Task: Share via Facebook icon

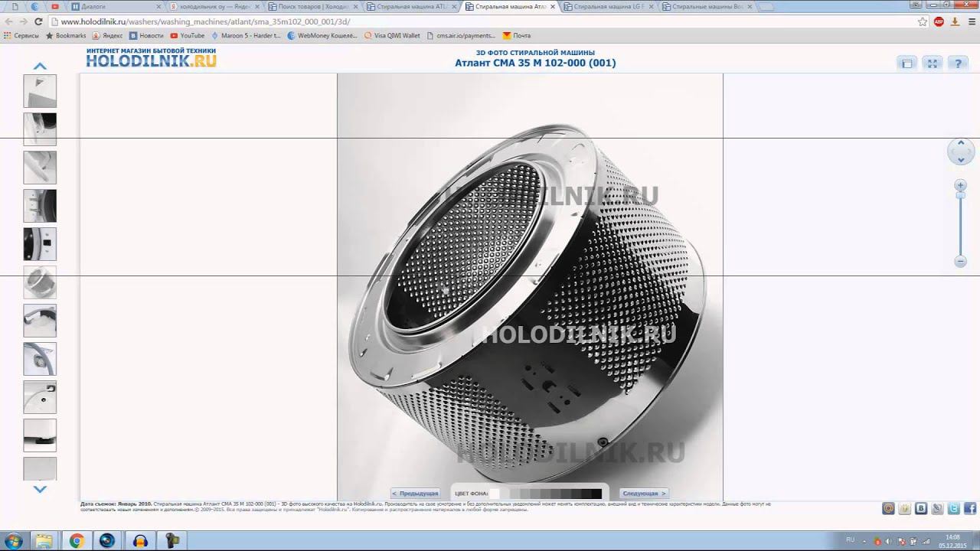Action: [970, 508]
